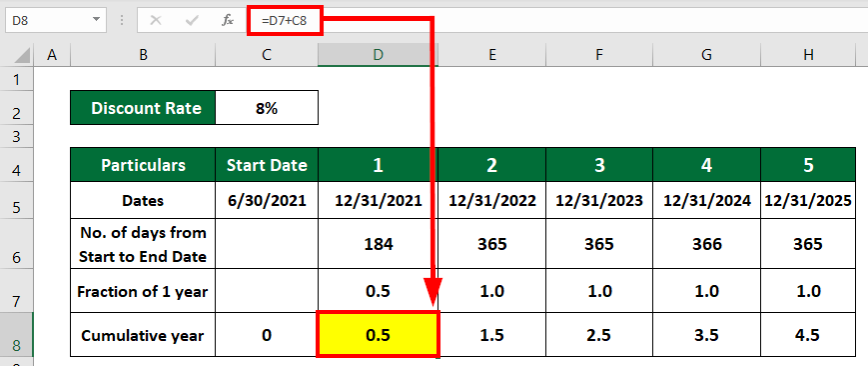Select column H header
Screen dimensions: 868x366
click(x=809, y=54)
